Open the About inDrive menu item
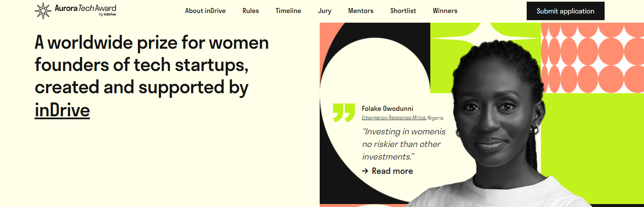This screenshot has width=644, height=207. pyautogui.click(x=205, y=11)
